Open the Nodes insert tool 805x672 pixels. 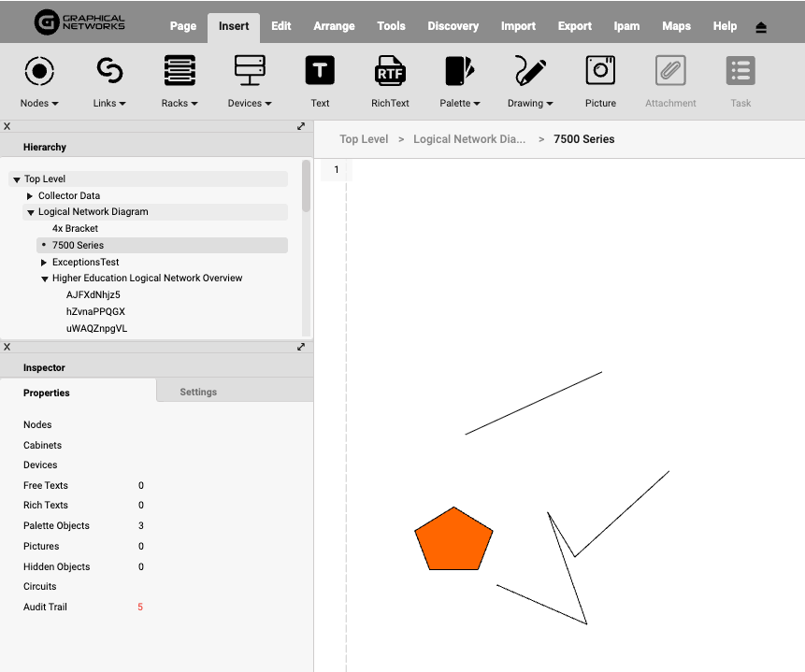[x=39, y=71]
